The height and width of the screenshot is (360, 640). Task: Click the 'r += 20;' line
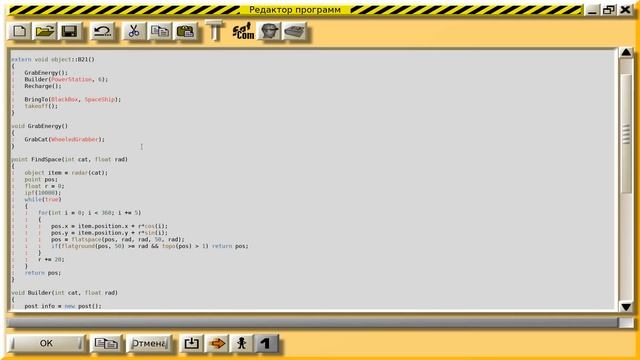51,260
